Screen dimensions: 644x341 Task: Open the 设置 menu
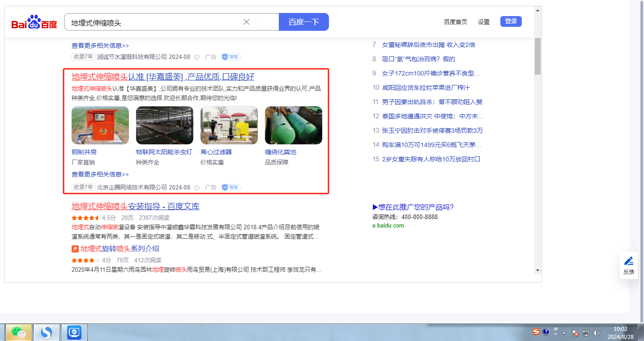[x=484, y=22]
